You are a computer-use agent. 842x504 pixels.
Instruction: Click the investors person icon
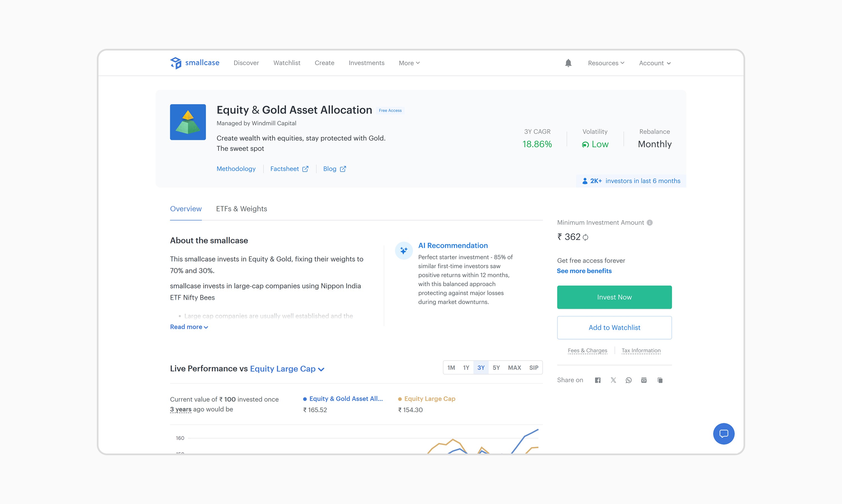coord(585,181)
